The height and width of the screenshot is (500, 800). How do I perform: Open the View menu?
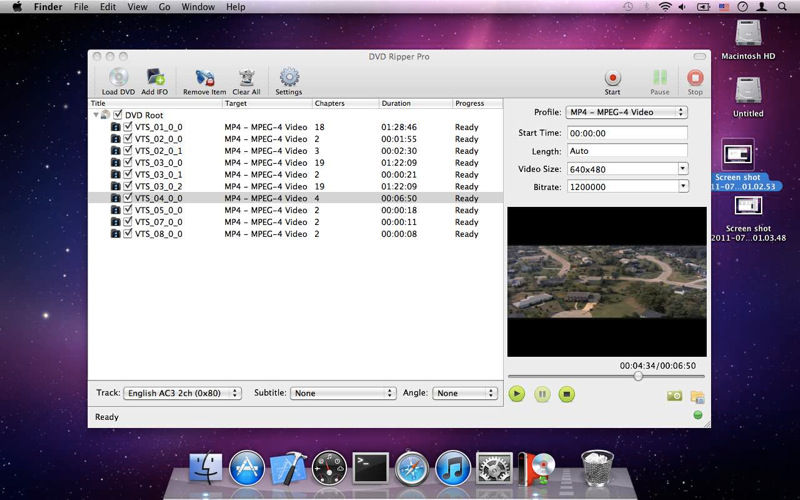(x=137, y=7)
